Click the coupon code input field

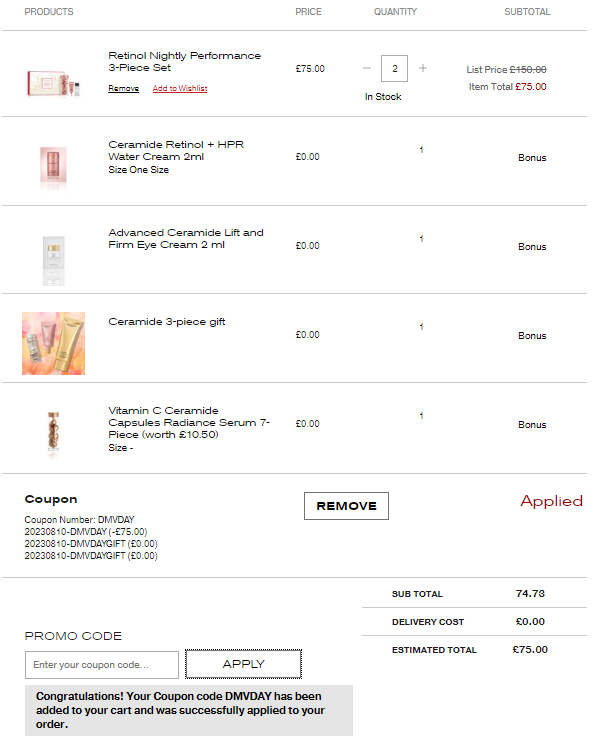pos(102,665)
